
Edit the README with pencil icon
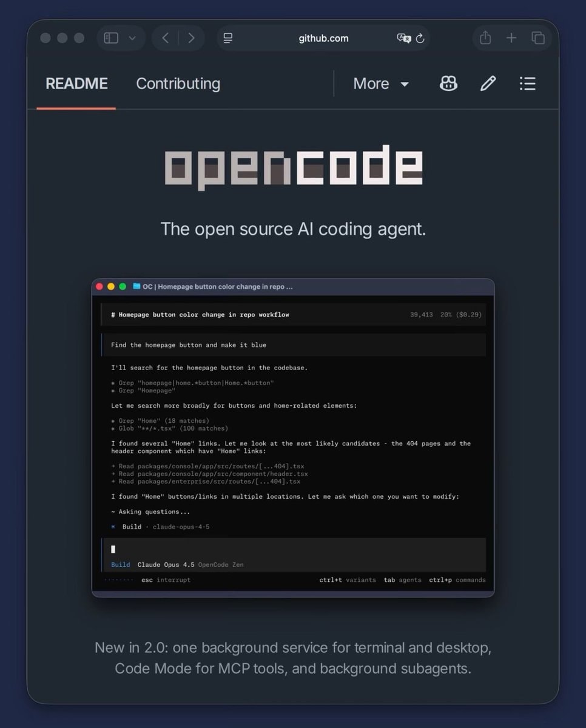(x=488, y=84)
